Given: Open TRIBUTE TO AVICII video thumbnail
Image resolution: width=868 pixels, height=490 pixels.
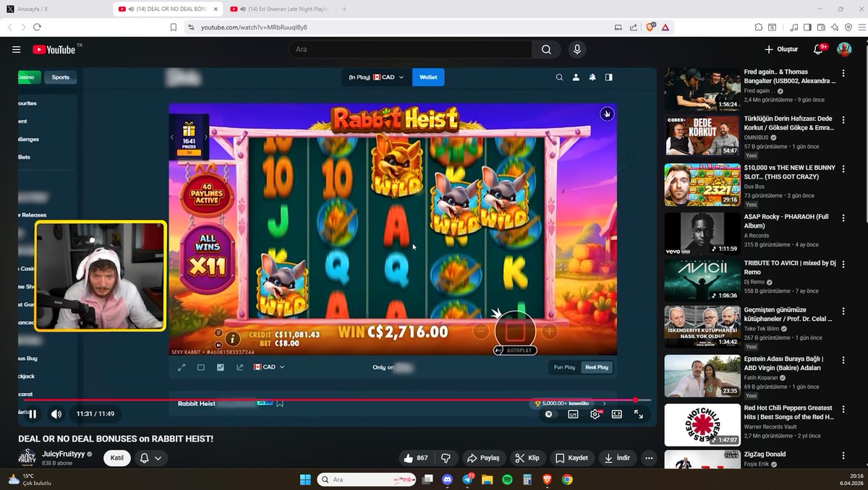Looking at the screenshot, I should pyautogui.click(x=702, y=280).
